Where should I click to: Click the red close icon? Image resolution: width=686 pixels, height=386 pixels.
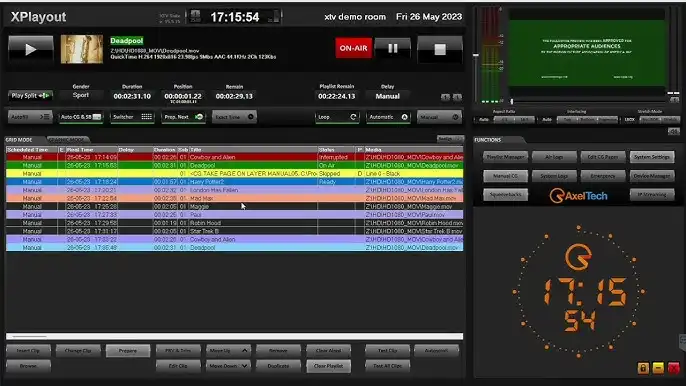[673, 368]
